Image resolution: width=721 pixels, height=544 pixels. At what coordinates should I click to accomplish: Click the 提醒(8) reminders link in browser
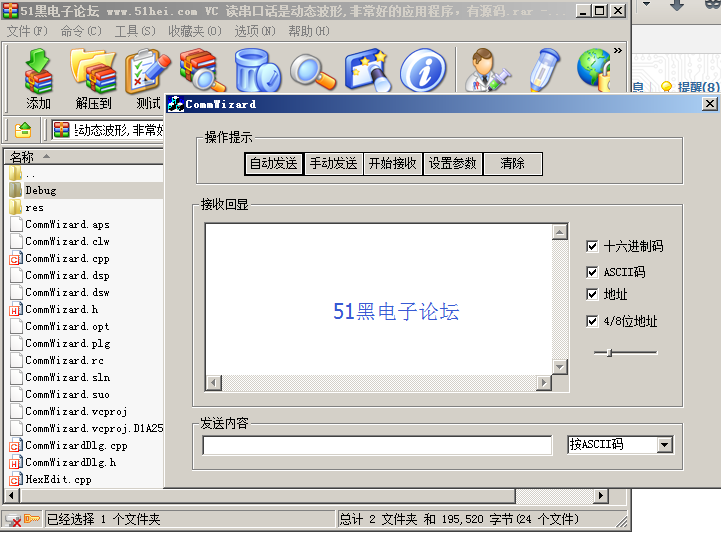point(698,86)
